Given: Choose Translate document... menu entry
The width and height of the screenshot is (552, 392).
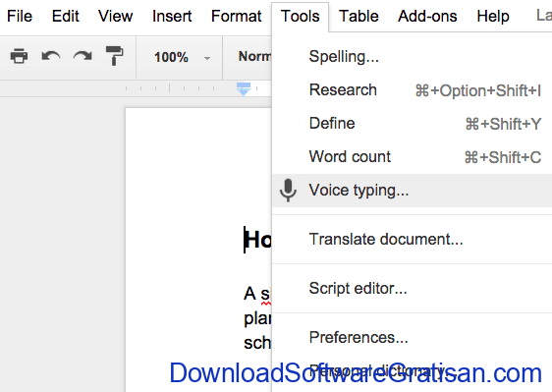Looking at the screenshot, I should (412, 239).
